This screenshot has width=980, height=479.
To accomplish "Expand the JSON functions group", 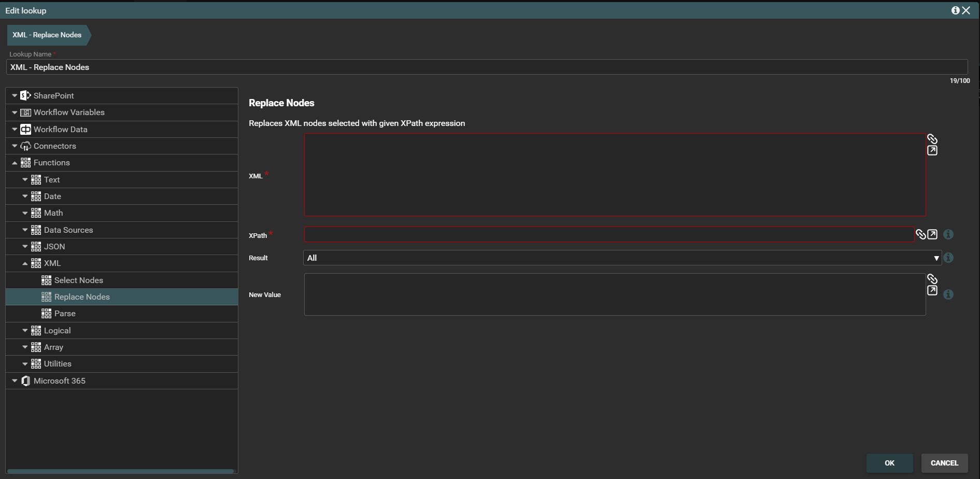I will point(25,247).
